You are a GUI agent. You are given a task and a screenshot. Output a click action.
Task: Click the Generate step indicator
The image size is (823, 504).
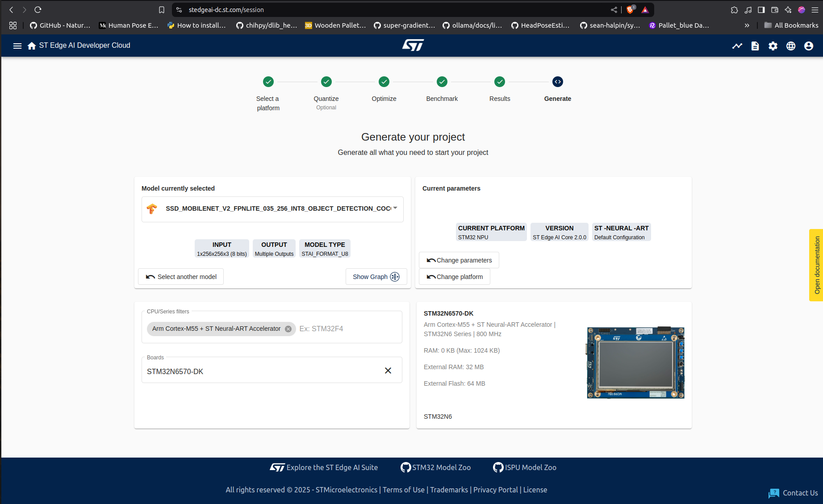(x=557, y=82)
